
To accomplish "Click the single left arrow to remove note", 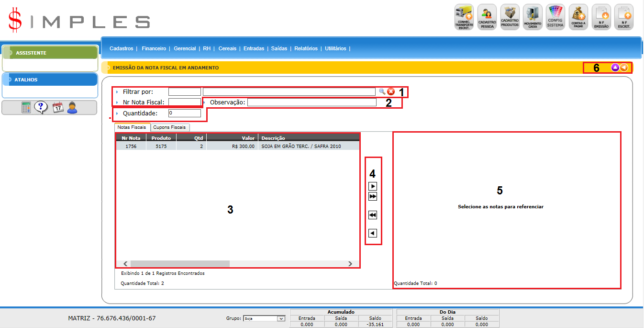I will pyautogui.click(x=373, y=233).
